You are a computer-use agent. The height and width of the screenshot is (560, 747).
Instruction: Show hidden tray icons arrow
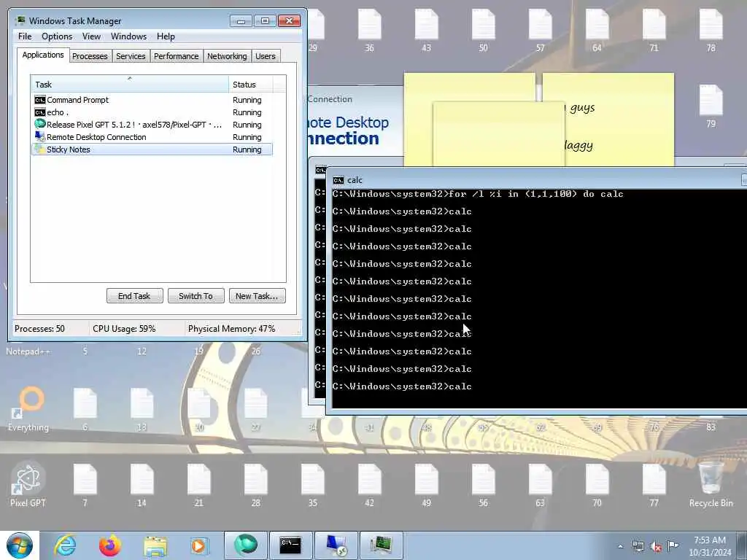(620, 547)
